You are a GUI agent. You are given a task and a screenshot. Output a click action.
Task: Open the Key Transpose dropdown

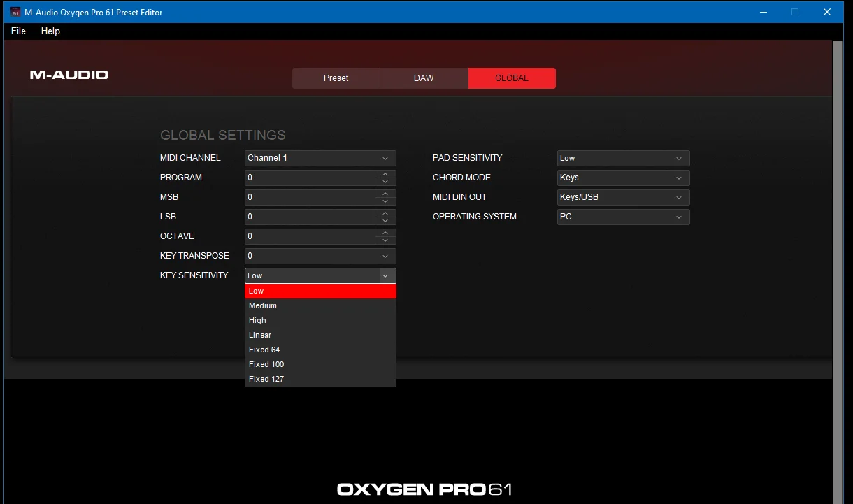[320, 256]
